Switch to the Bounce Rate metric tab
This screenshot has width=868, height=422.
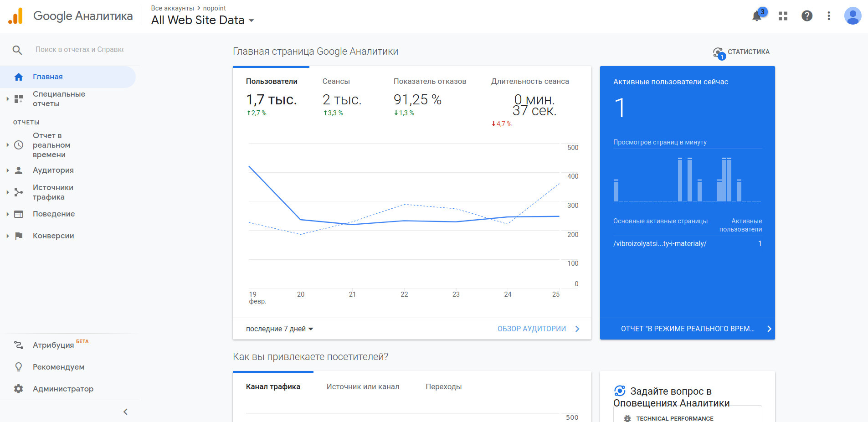pyautogui.click(x=430, y=82)
